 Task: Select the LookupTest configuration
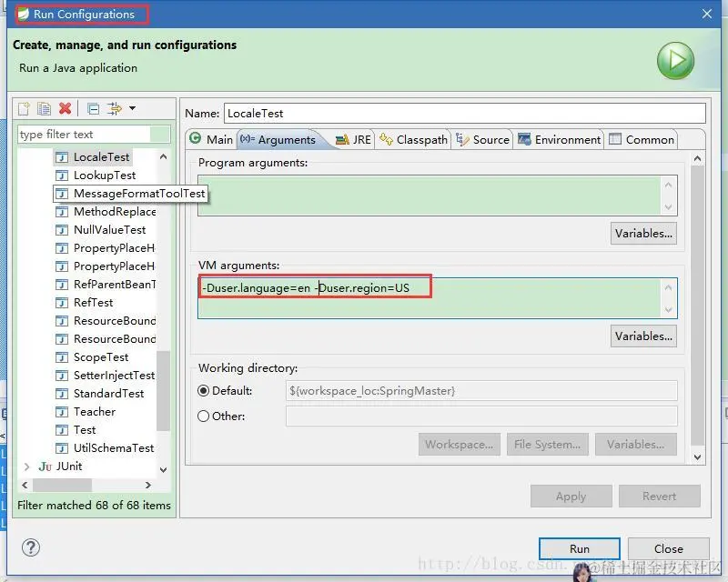point(105,176)
